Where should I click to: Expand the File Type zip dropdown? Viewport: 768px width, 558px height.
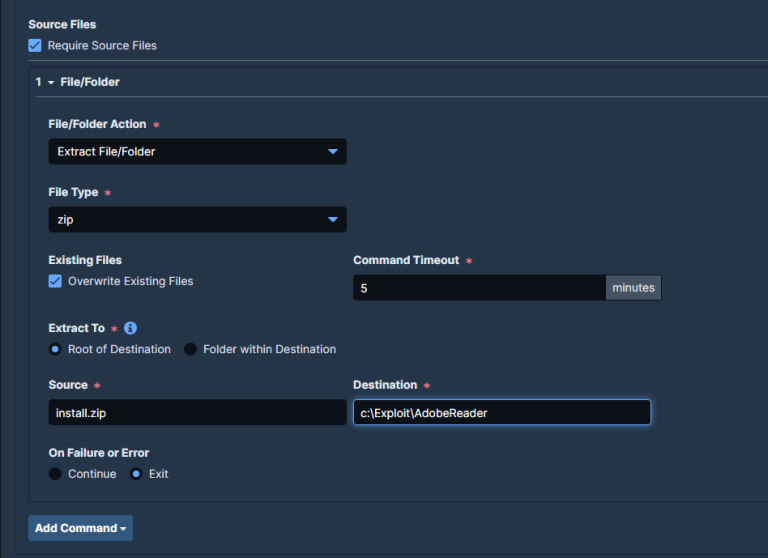[197, 220]
